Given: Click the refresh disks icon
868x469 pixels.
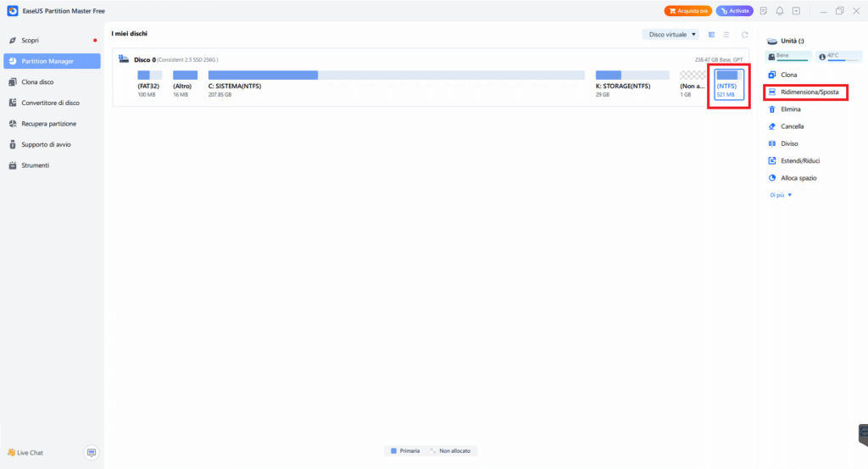Looking at the screenshot, I should pyautogui.click(x=744, y=35).
